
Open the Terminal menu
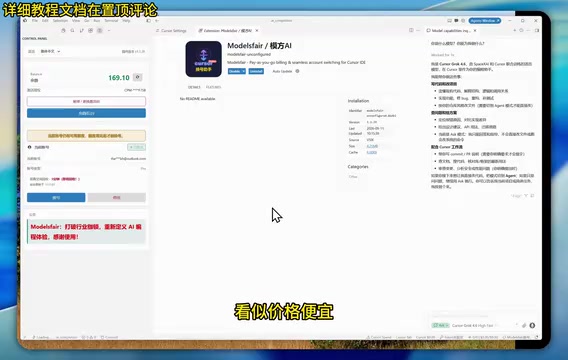coord(111,21)
